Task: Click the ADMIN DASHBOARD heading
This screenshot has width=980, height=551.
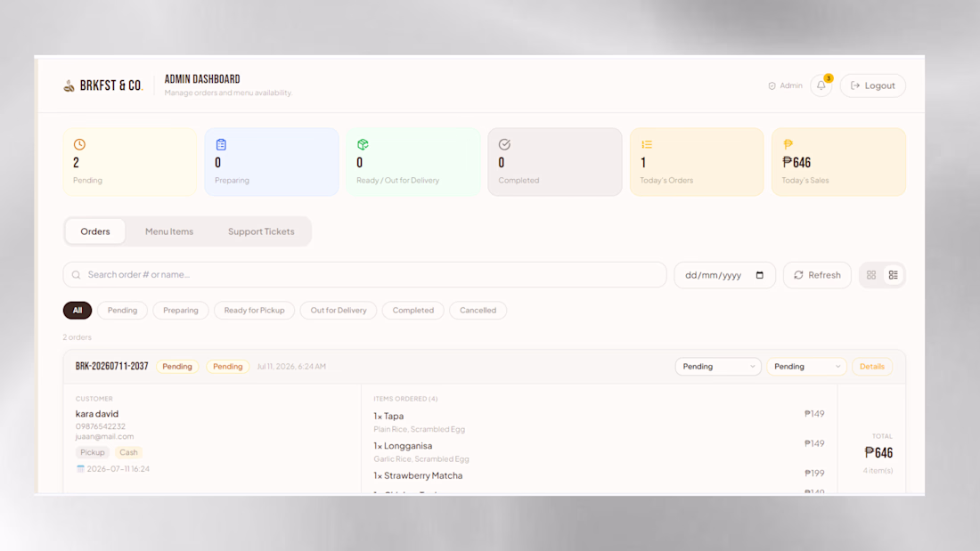Action: pyautogui.click(x=202, y=79)
